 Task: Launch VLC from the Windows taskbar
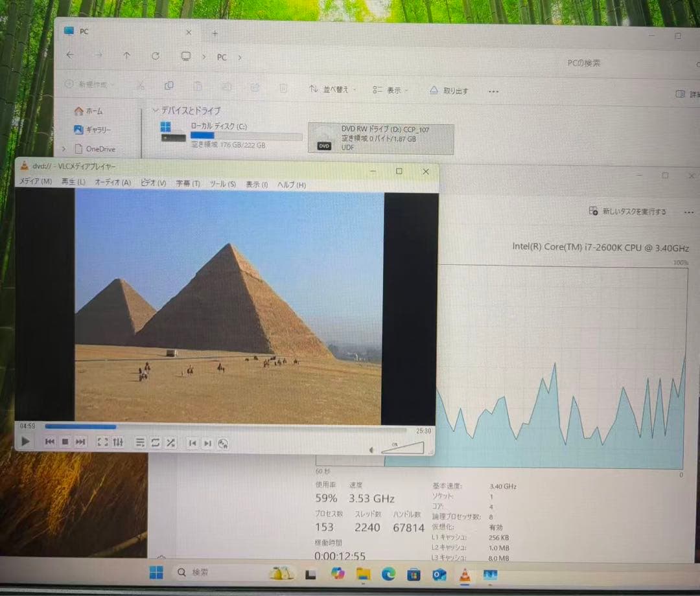[464, 575]
